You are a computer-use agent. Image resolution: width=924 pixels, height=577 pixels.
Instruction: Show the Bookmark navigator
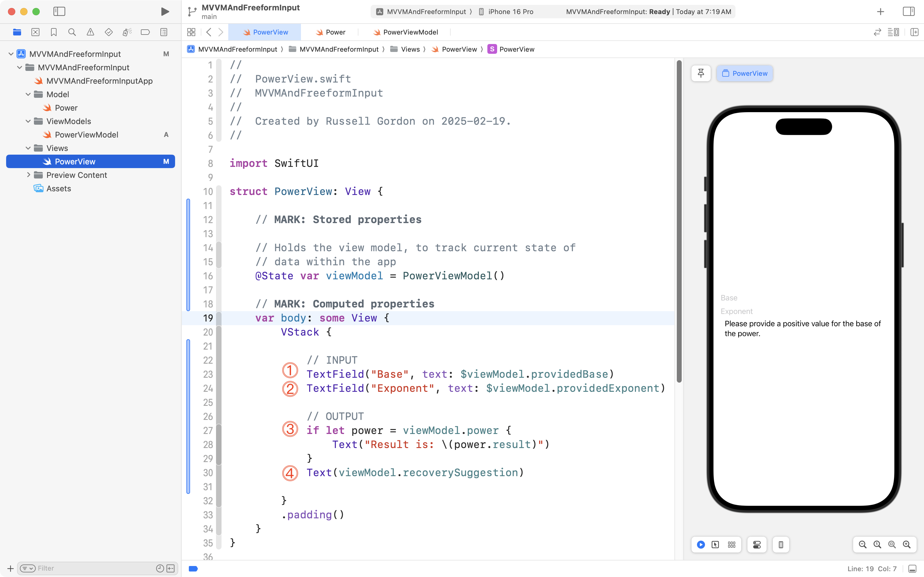coord(53,32)
